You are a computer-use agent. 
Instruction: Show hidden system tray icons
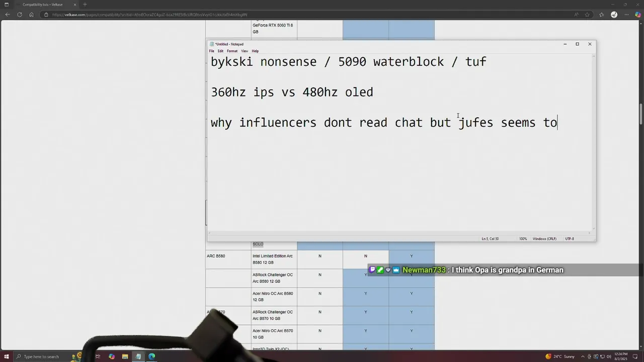click(x=583, y=356)
